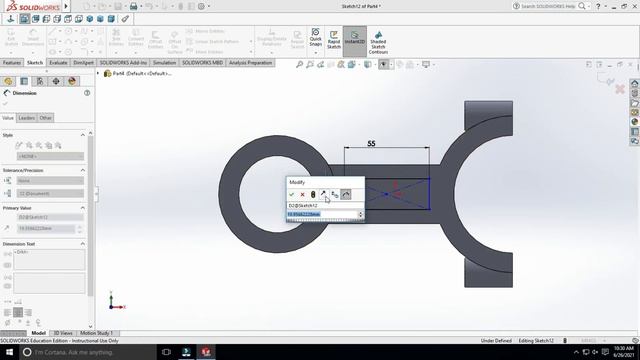
Task: Collapse the Dimension Text section
Action: pos(83,244)
